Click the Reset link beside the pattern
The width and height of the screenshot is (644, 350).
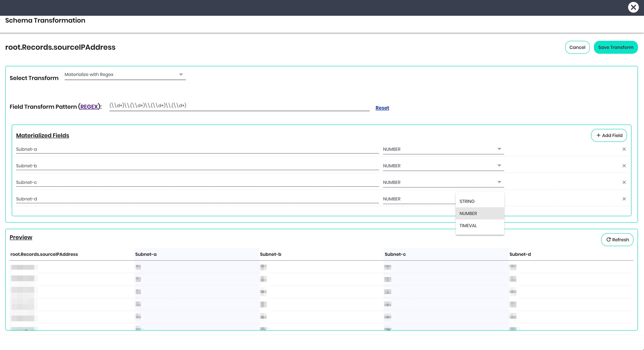[382, 108]
